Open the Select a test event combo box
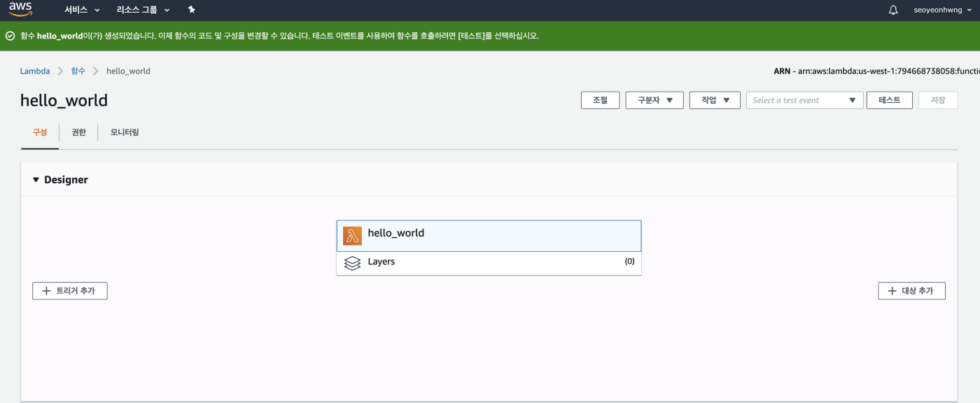 click(x=804, y=100)
